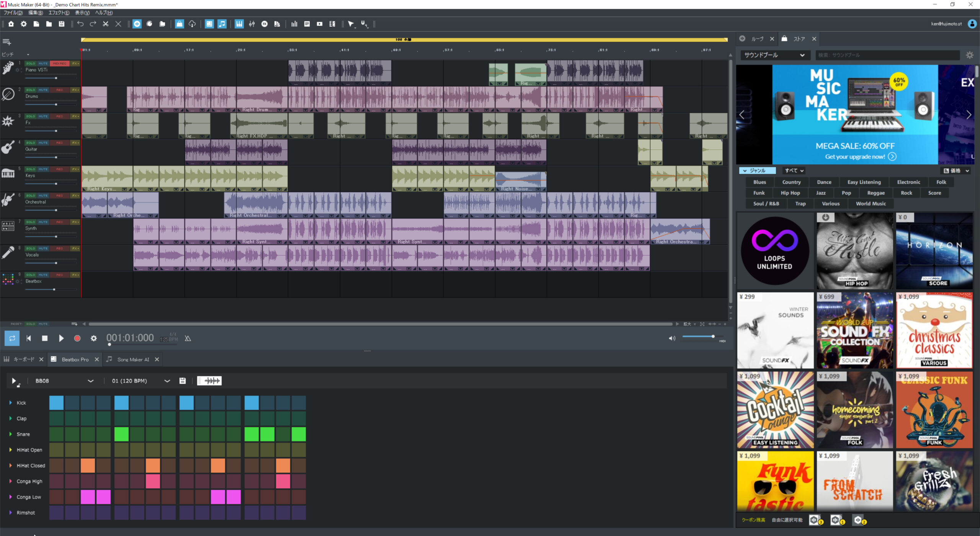Viewport: 980px width, 536px height.
Task: Toggle loop playback mode button
Action: click(x=12, y=338)
